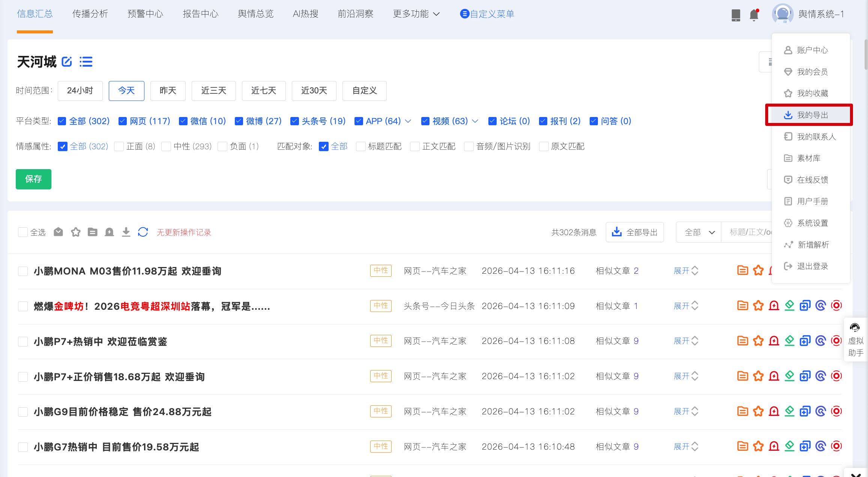
Task: Click blue copy-plus icon in 燃爆金啤坊 row
Action: [805, 306]
